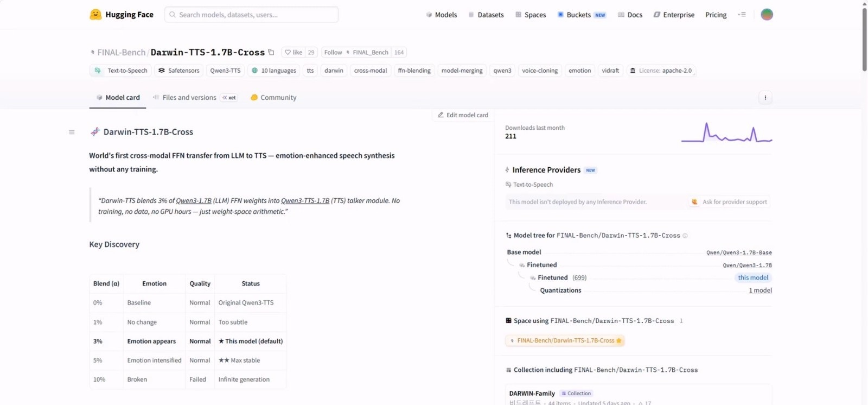The height and width of the screenshot is (405, 868).
Task: Click the tts tag
Action: pos(310,71)
